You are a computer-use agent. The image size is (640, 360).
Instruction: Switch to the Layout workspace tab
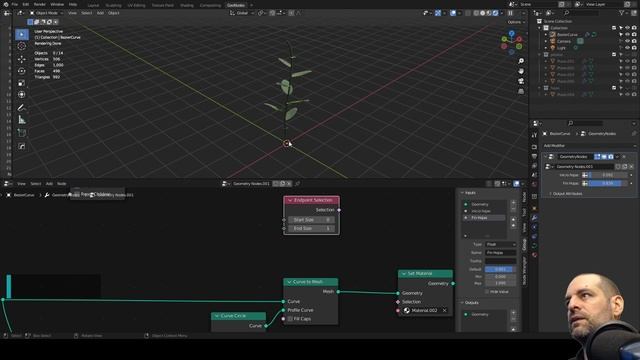pyautogui.click(x=93, y=5)
